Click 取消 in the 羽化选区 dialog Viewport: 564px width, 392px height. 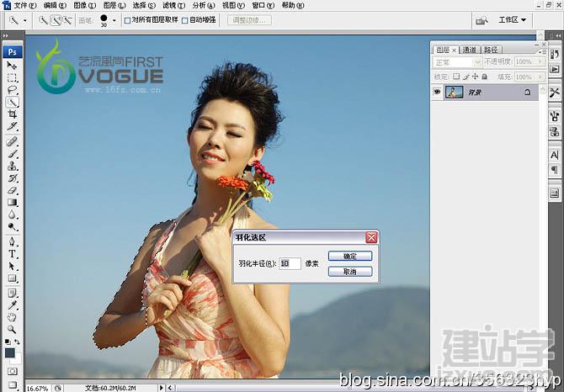[350, 272]
